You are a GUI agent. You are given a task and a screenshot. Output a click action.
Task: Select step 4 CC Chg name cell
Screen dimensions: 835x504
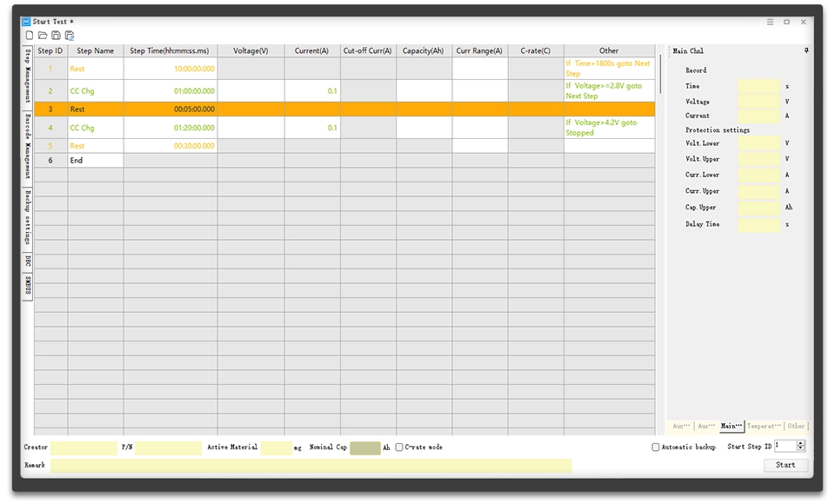point(96,128)
